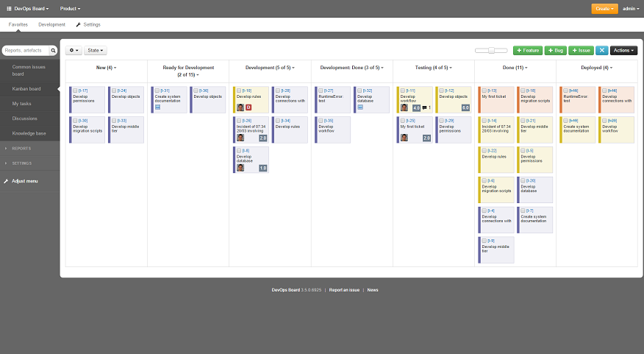
Task: Select the checkbox on card I-22 Develop rules
Action: click(484, 150)
